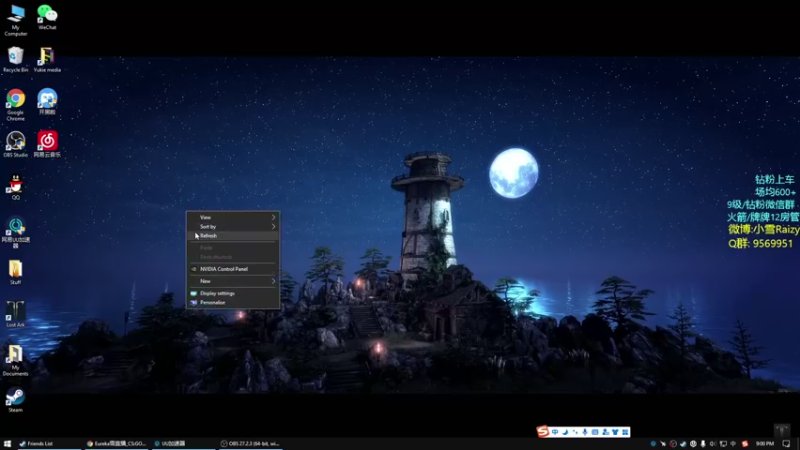
Task: Expand the View submenu arrow
Action: (x=273, y=217)
